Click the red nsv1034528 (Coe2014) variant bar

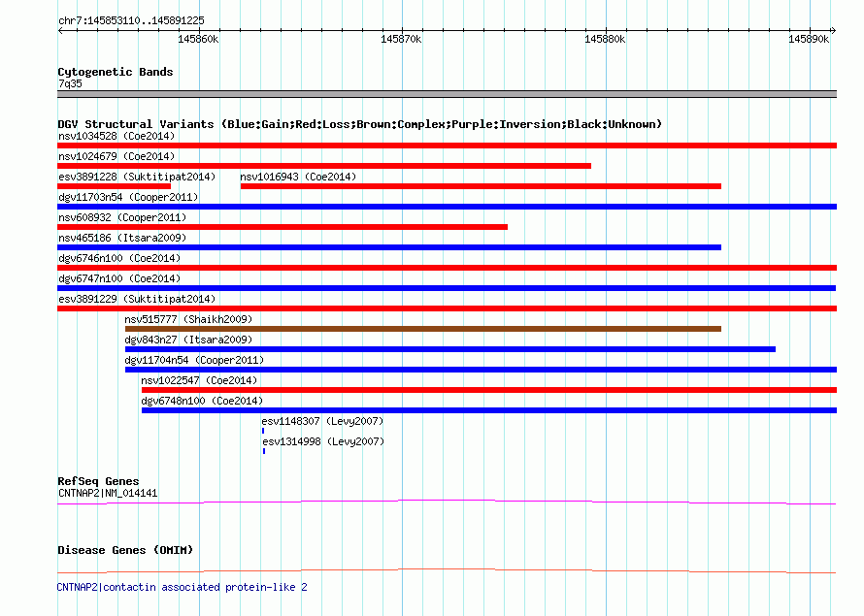click(x=447, y=146)
